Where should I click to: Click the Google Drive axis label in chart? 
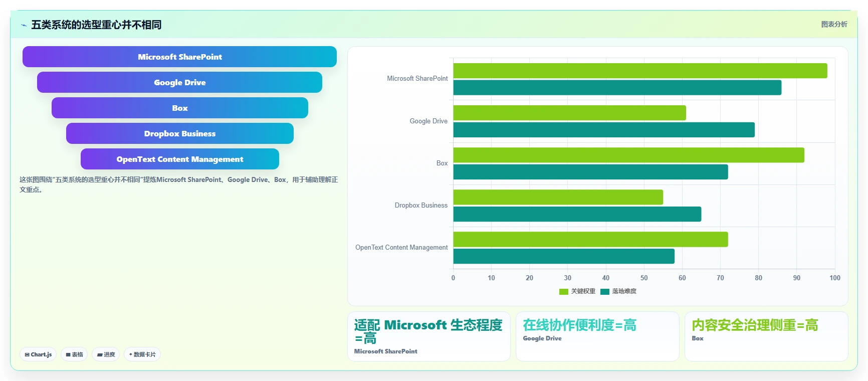click(x=428, y=121)
